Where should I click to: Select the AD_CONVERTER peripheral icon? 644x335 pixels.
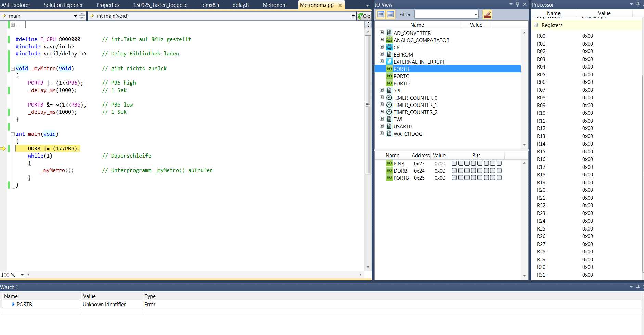coord(389,33)
